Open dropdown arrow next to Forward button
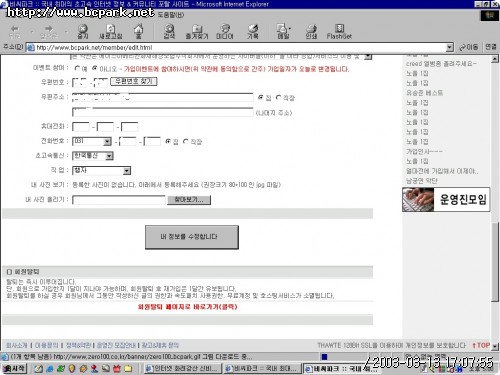The height and width of the screenshot is (375, 500). click(x=66, y=32)
